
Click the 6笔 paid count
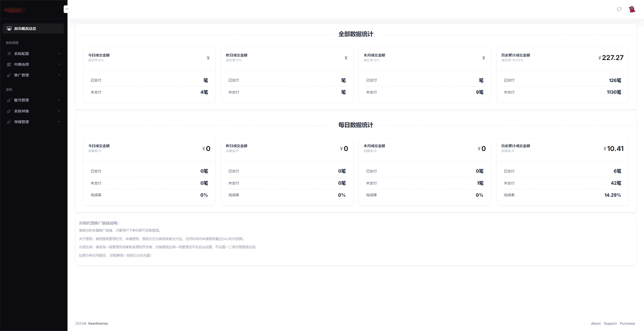coord(617,171)
